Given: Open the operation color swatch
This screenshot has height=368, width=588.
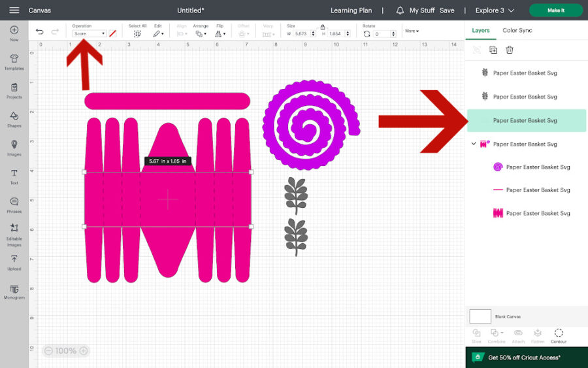Looking at the screenshot, I should pos(112,33).
